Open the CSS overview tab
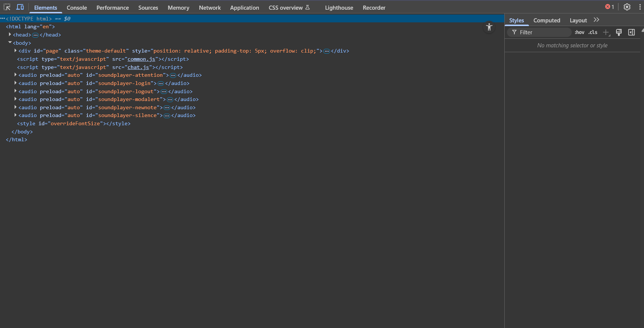The height and width of the screenshot is (328, 644). point(289,7)
